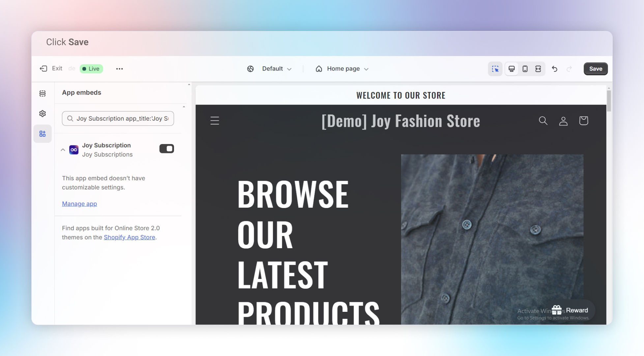This screenshot has width=644, height=356.
Task: Open the Home page template dropdown
Action: 342,69
